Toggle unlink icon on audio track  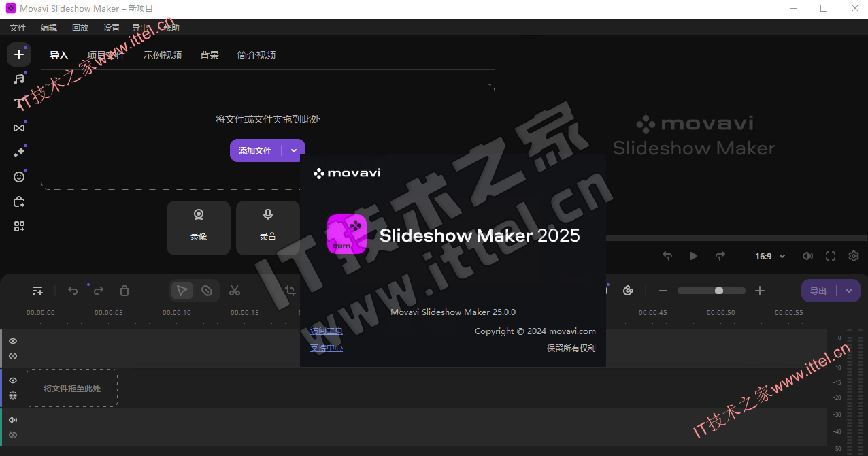[13, 435]
